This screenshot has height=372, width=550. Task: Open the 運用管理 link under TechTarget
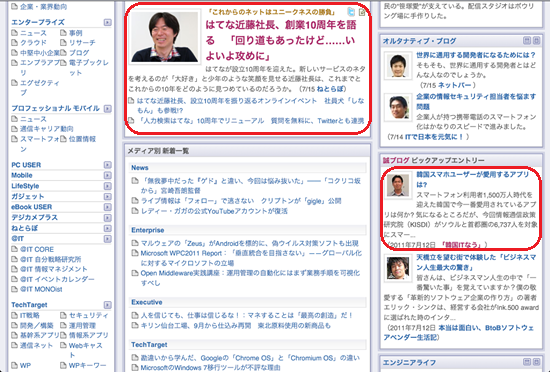(82, 325)
